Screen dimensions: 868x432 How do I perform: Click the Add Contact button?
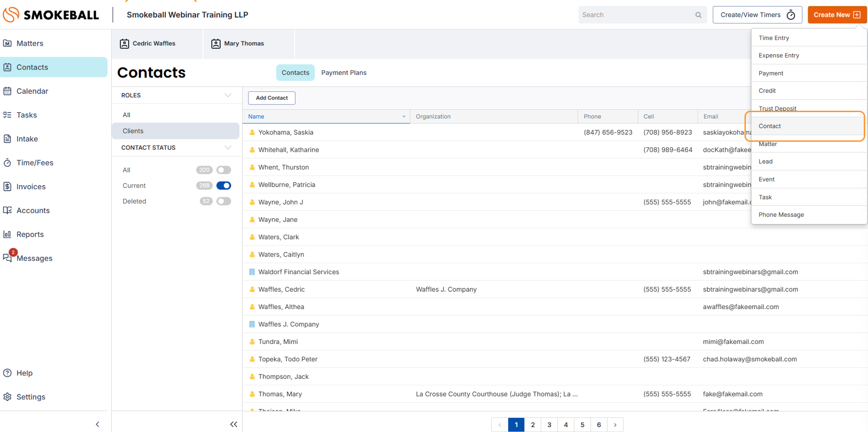[x=272, y=98]
